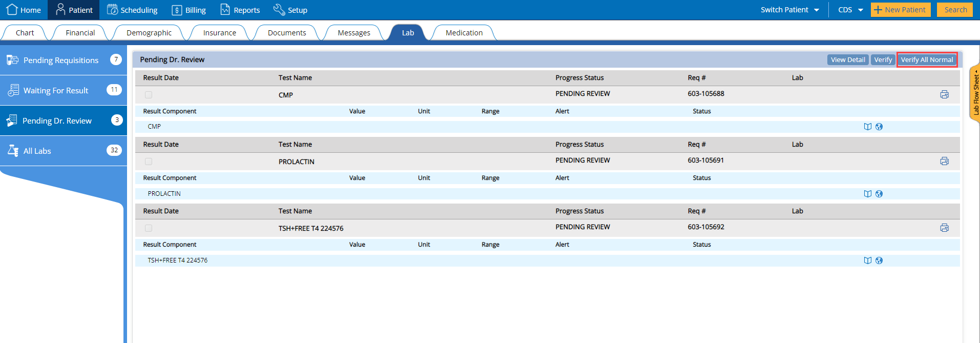The width and height of the screenshot is (980, 343).
Task: Print the CMP lab result
Action: [x=944, y=94]
